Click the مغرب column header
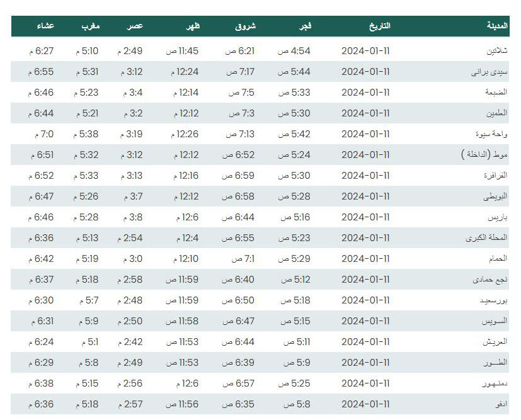The width and height of the screenshot is (521, 420). [90, 26]
